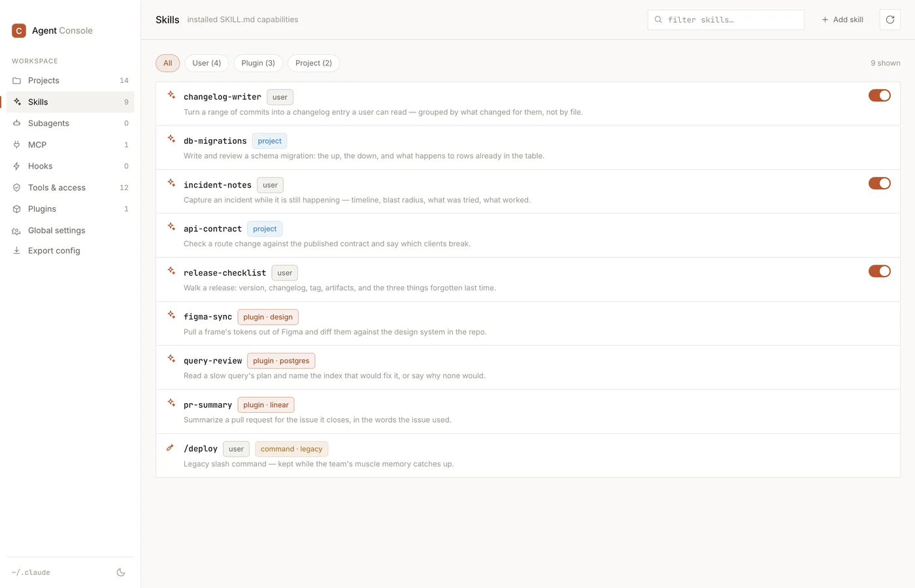
Task: Click the Hooks lightning icon in sidebar
Action: 17,166
